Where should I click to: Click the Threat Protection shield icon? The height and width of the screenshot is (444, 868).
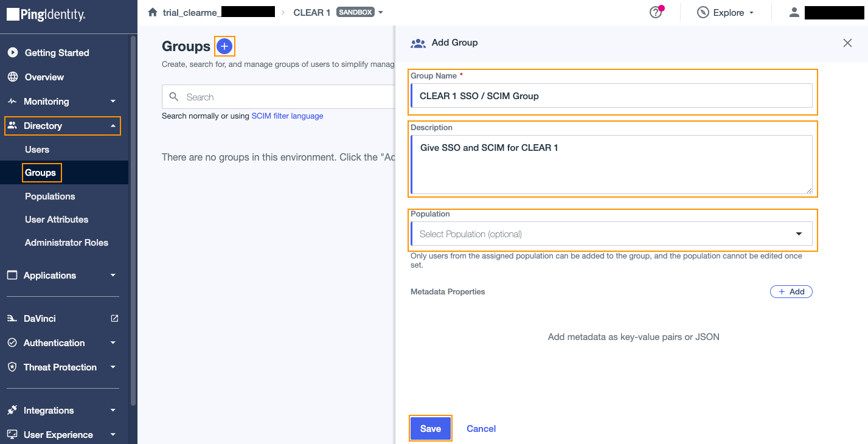point(12,367)
